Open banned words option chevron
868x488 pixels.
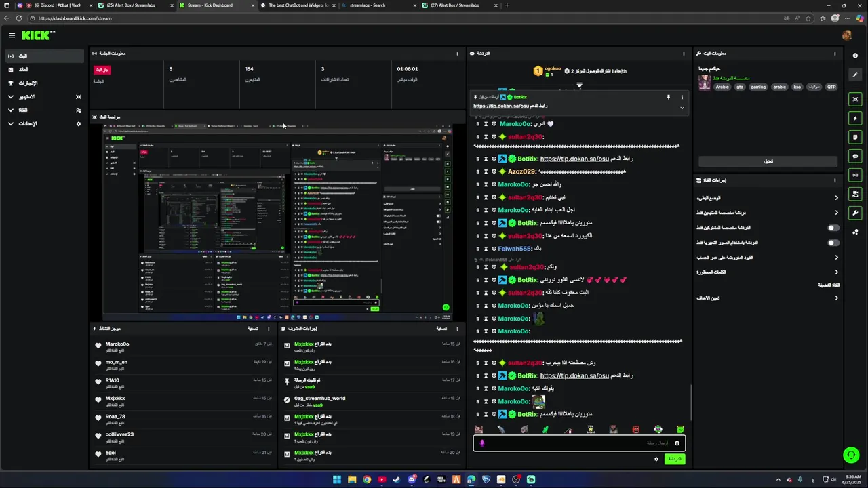836,272
